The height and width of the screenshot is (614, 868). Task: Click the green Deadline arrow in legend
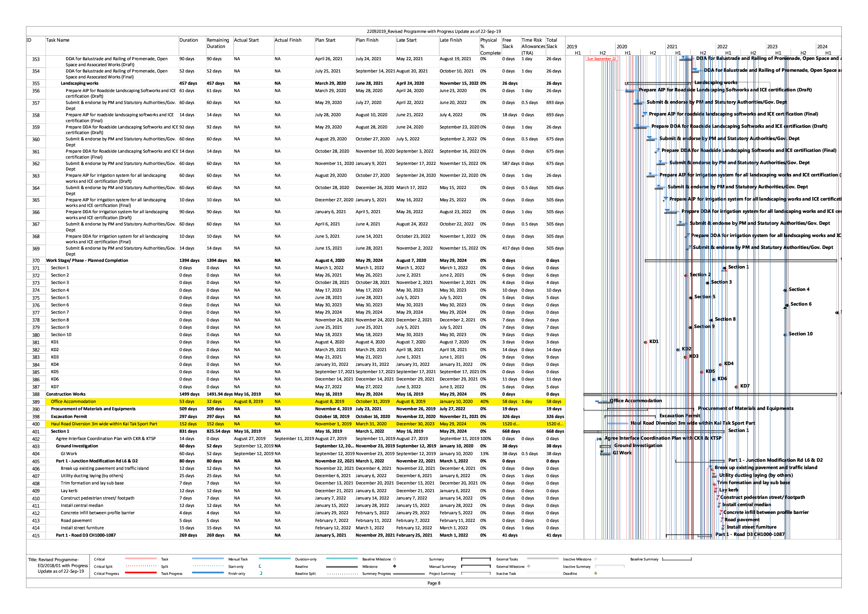coord(595,573)
